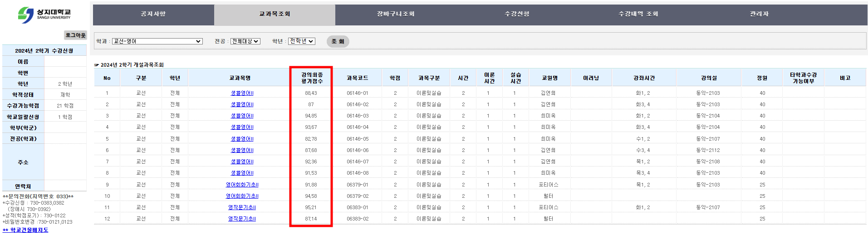The image size is (868, 240).
Task: Open the 학과 dropdown showing 교선-영어
Action: coord(157,41)
